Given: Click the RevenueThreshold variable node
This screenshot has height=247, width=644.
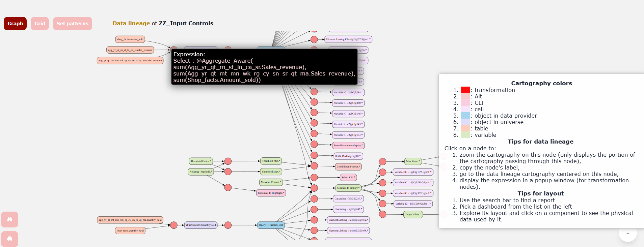Looking at the screenshot, I should (201, 172).
